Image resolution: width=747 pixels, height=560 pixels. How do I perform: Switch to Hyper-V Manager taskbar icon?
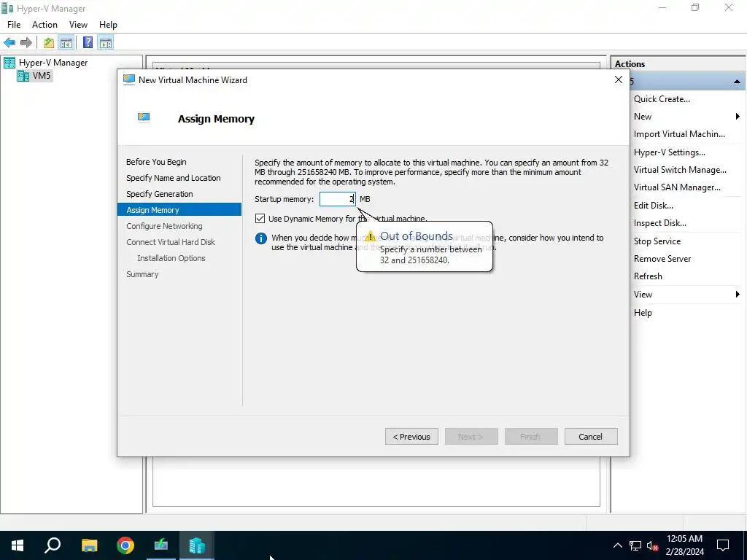[197, 545]
